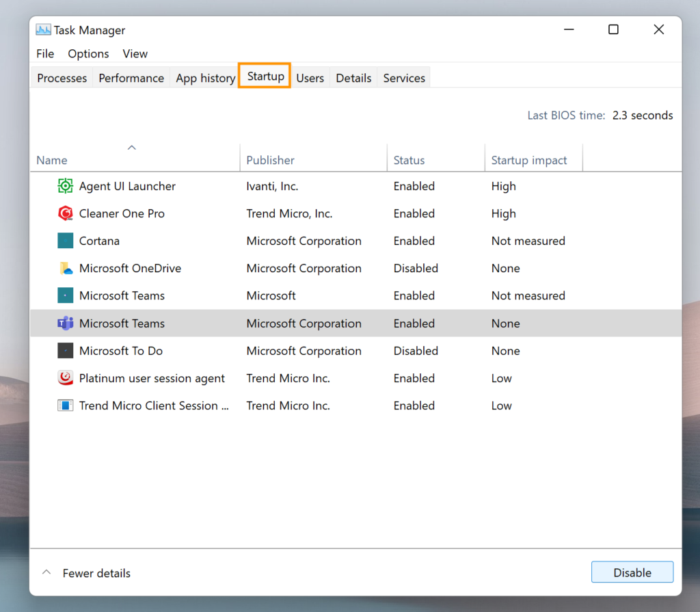The image size is (700, 612).
Task: Collapse view with Fewer details chevron
Action: [x=46, y=572]
